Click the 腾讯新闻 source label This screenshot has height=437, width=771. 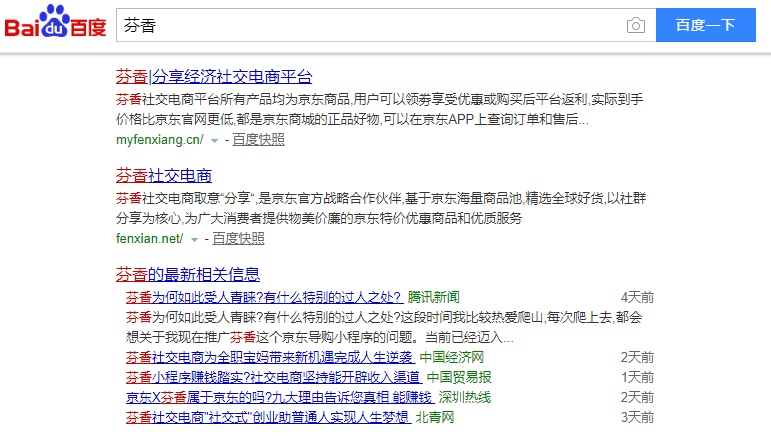(x=433, y=297)
